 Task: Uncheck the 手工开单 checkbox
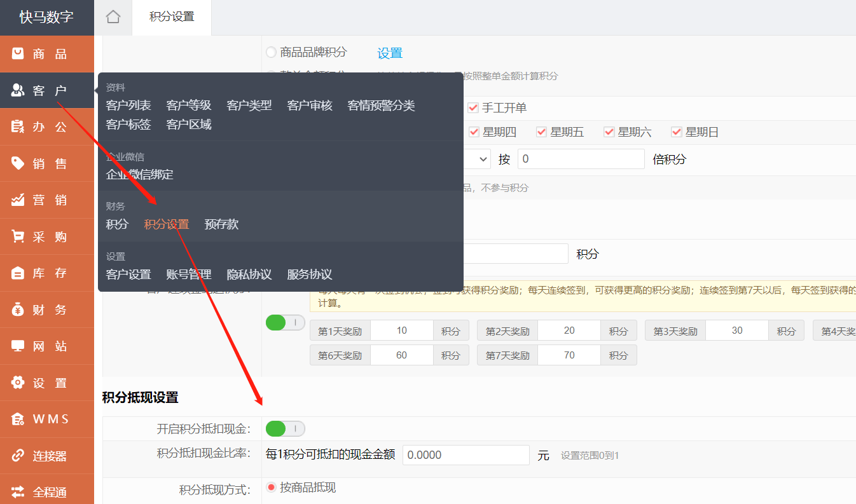[x=473, y=108]
